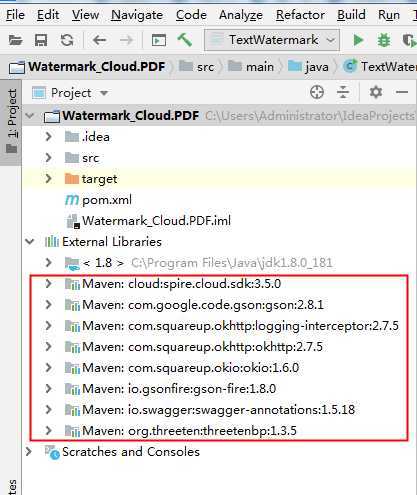The height and width of the screenshot is (495, 417).
Task: Run TextWatermark with green play icon
Action: tap(358, 40)
